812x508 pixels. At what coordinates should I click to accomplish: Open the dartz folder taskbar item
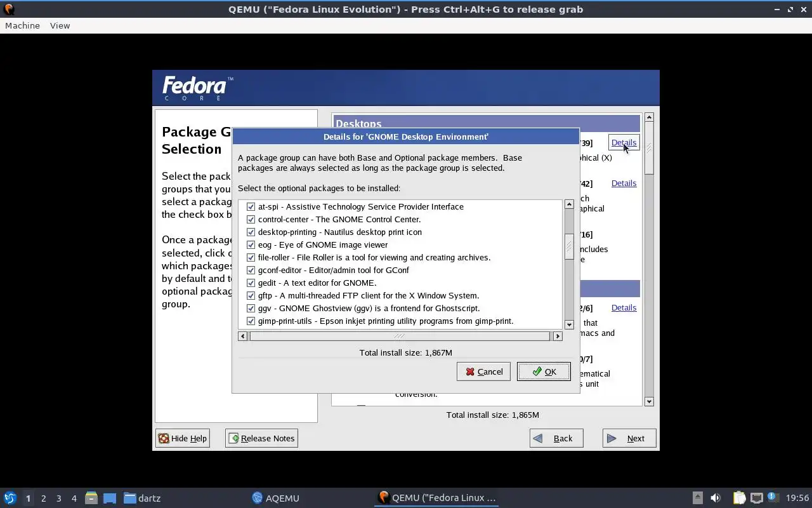142,498
